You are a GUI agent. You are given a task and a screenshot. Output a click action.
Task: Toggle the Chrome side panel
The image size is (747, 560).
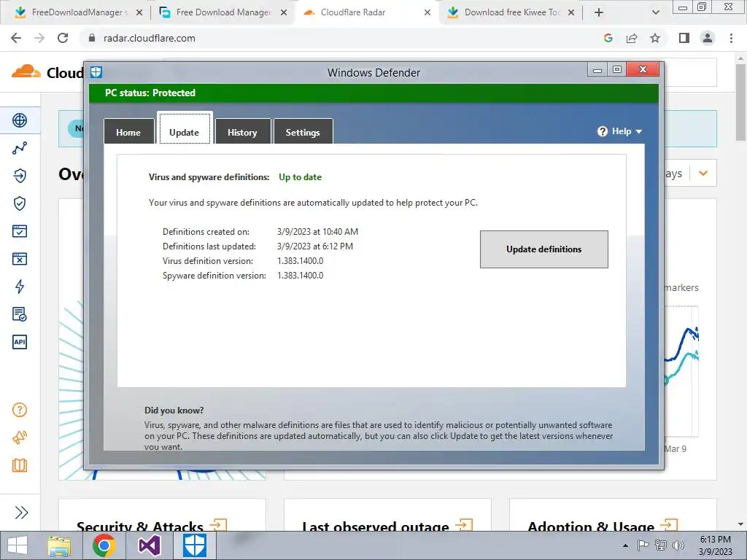coord(684,38)
